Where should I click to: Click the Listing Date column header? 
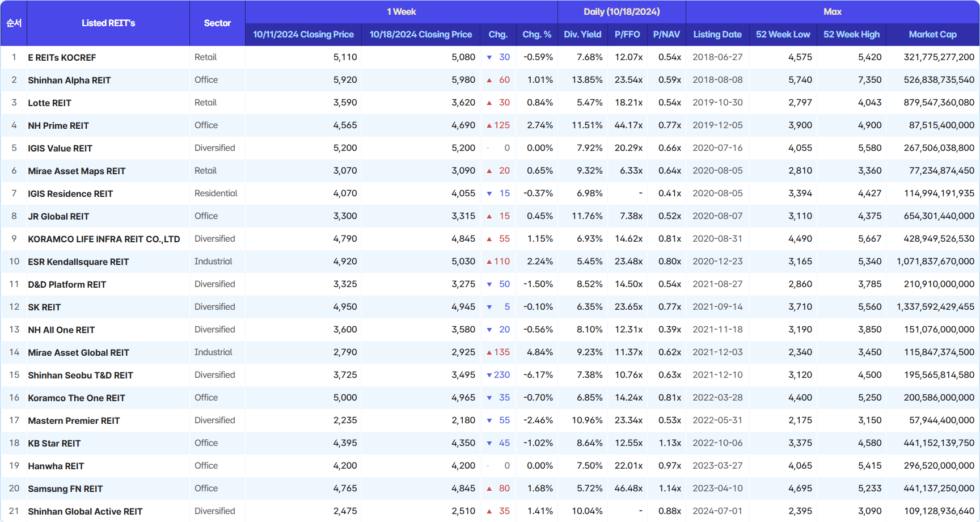(x=717, y=35)
